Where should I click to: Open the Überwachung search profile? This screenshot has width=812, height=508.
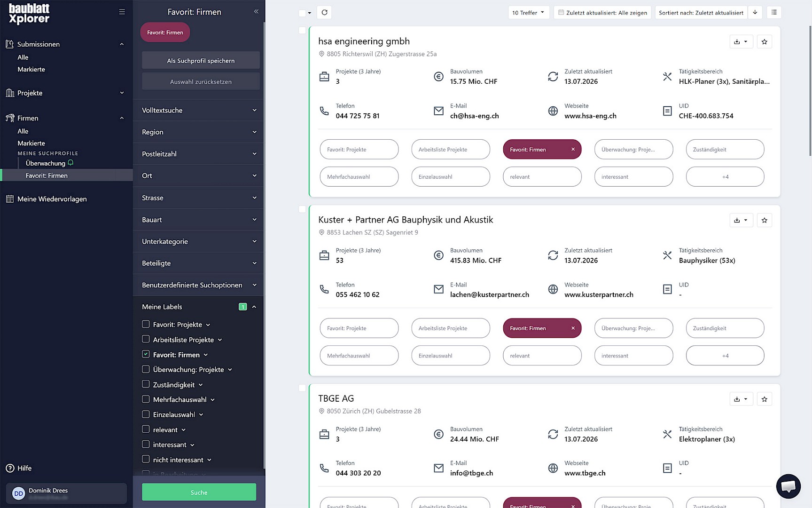pos(46,163)
